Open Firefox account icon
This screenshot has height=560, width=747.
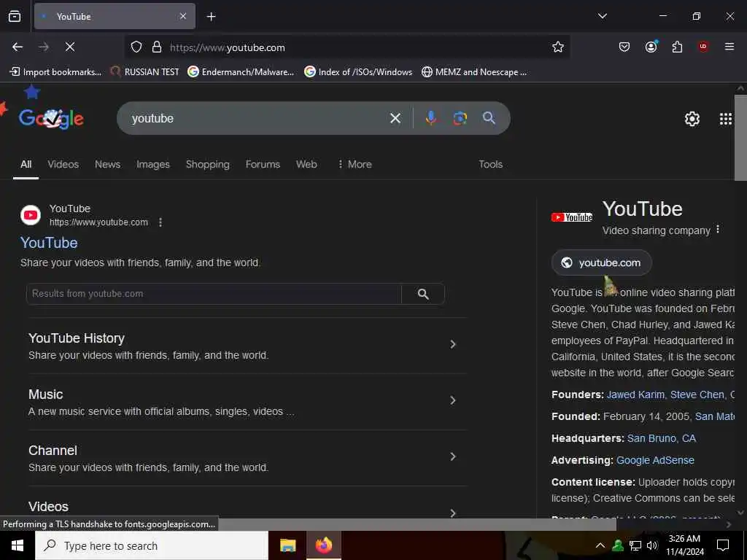(651, 46)
